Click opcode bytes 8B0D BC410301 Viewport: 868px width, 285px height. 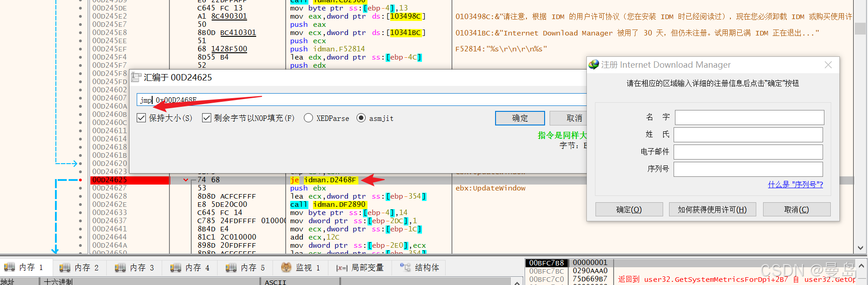(x=227, y=33)
